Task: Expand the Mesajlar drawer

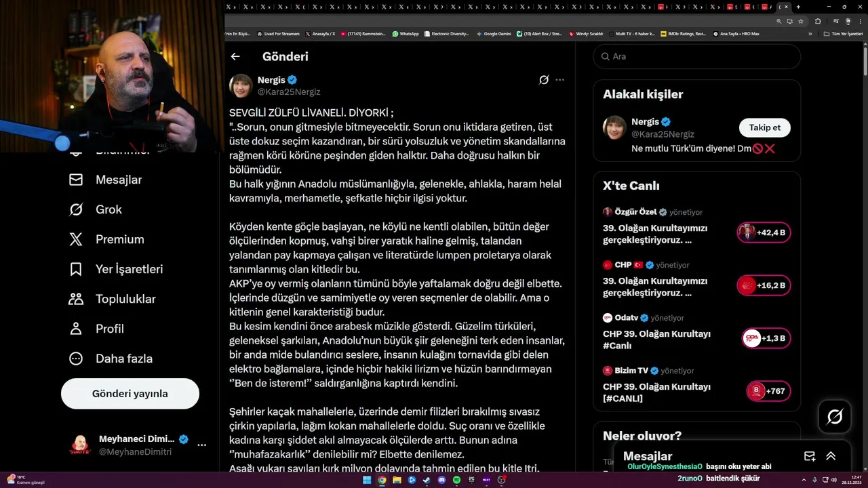Action: tap(831, 456)
